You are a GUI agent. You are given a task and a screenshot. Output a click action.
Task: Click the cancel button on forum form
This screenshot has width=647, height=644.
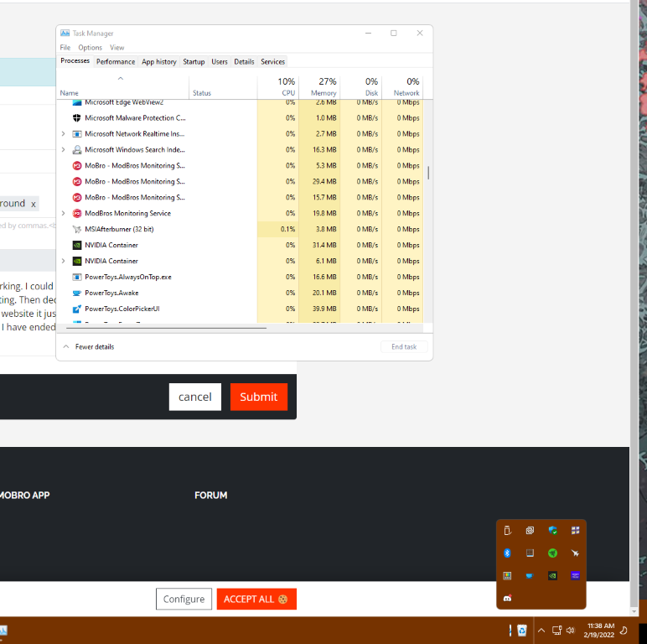pyautogui.click(x=194, y=397)
